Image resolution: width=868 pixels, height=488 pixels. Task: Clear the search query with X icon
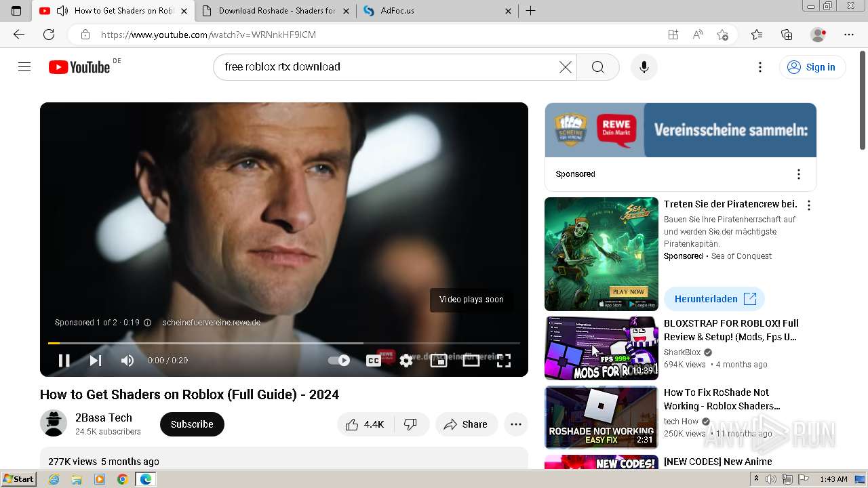[x=565, y=67]
